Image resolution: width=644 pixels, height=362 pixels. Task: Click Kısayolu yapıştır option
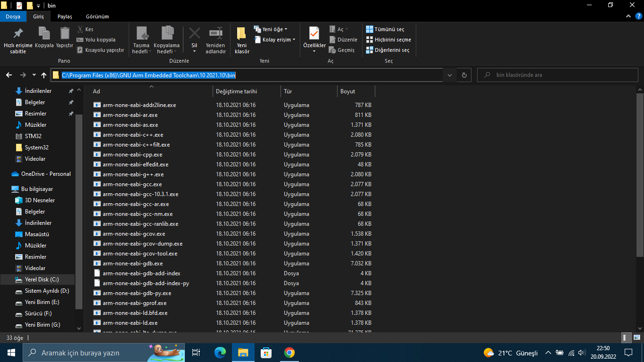(x=100, y=50)
